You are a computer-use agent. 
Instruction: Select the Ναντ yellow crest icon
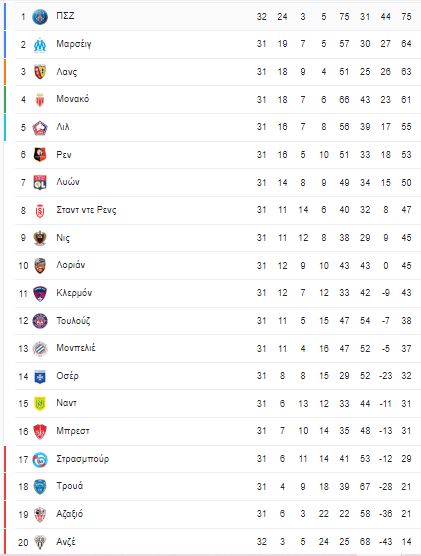coord(40,404)
